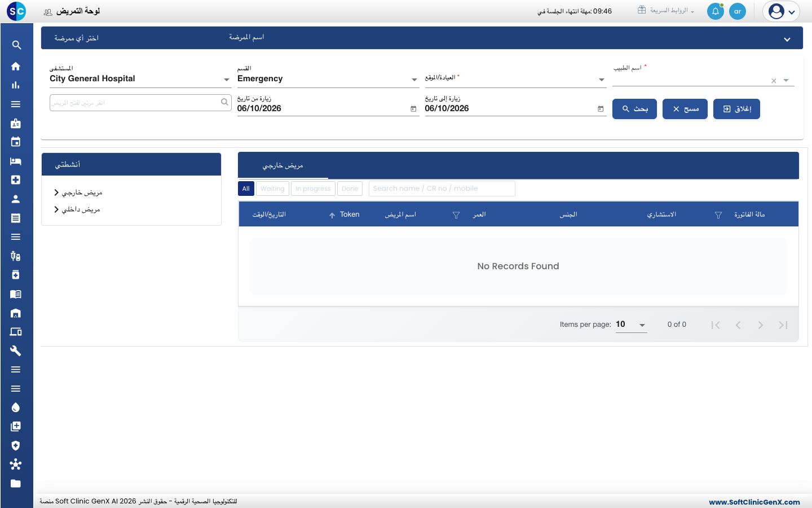The width and height of the screenshot is (812, 508).
Task: Collapse the nurse selection header chevron
Action: (787, 40)
